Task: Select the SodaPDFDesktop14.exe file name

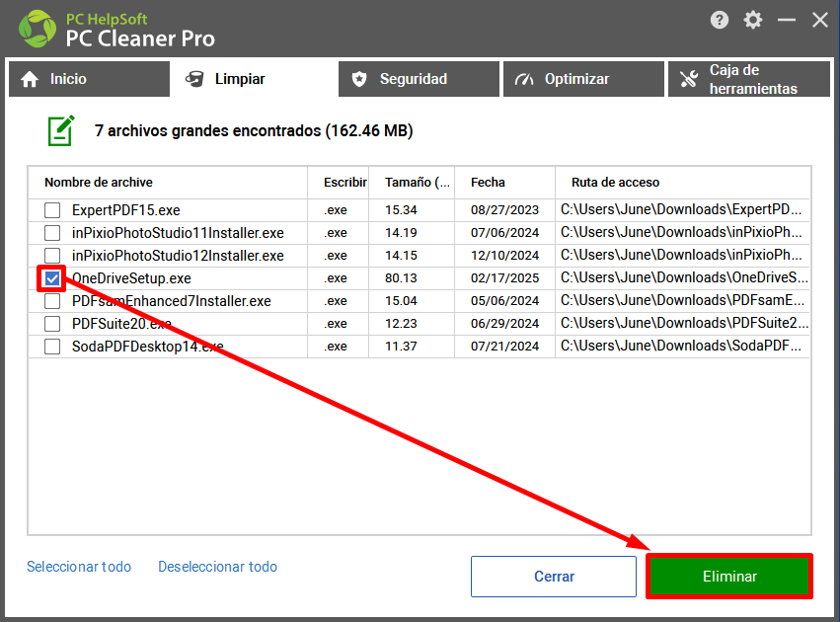Action: (x=147, y=347)
